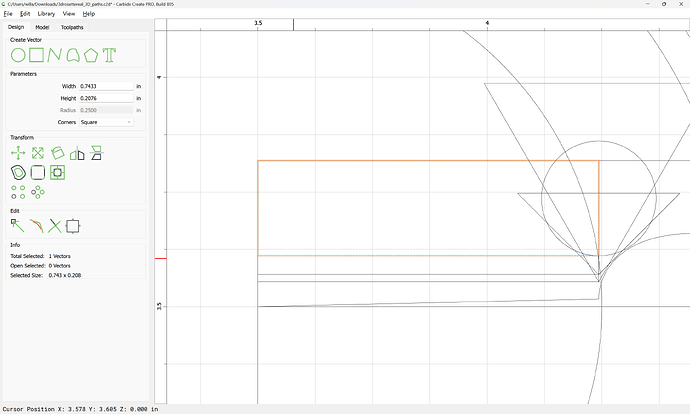Expand the Corners dropdown set to Square
The width and height of the screenshot is (690, 414).
pos(106,122)
